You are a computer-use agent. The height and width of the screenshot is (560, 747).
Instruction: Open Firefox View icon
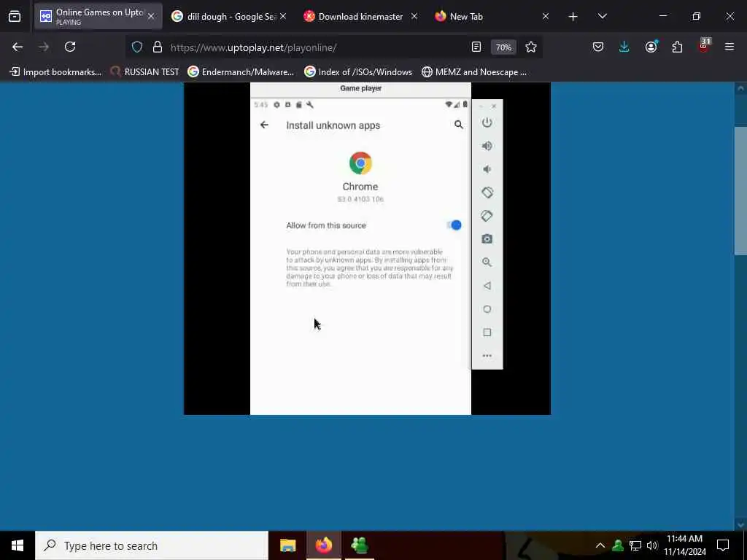15,17
